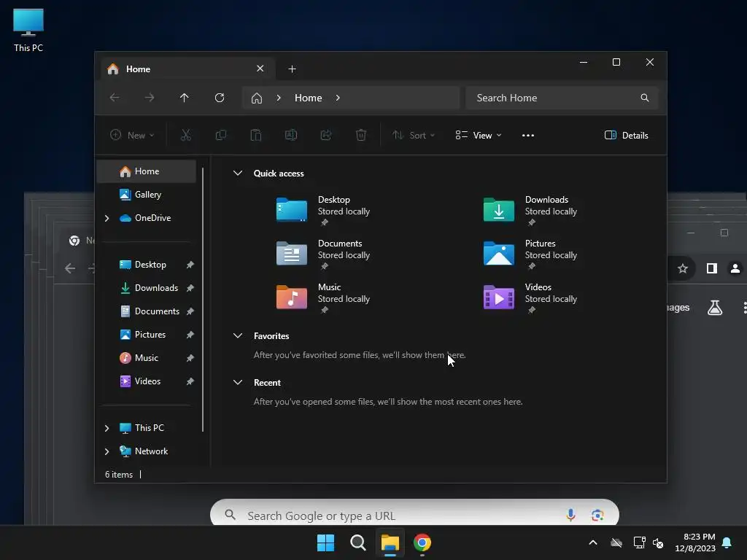Expand Network in the navigation pane
This screenshot has height=560, width=747.
107,451
